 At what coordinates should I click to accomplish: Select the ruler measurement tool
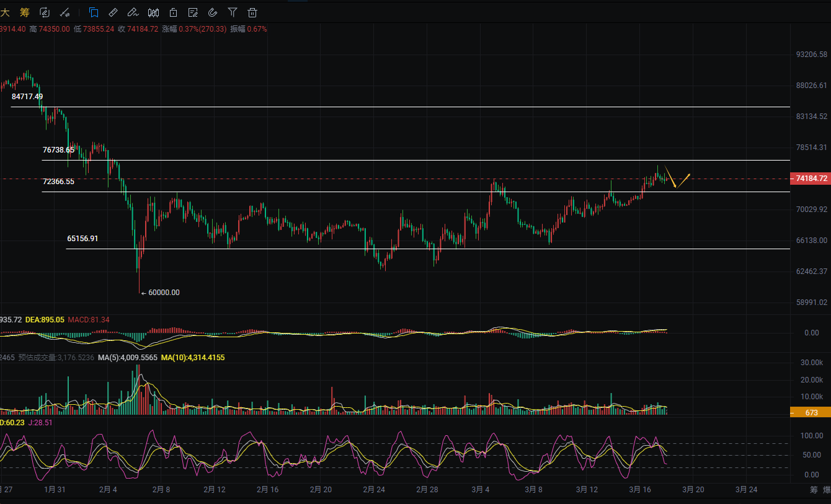[113, 12]
